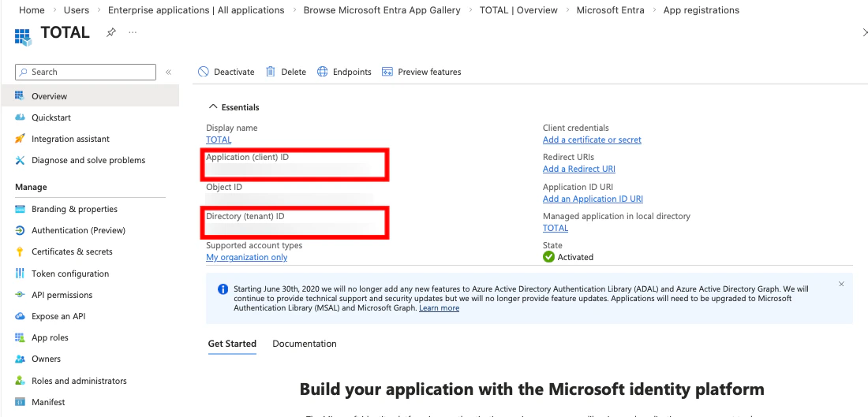This screenshot has width=868, height=417.
Task: Click the Application (client) ID label
Action: point(248,157)
